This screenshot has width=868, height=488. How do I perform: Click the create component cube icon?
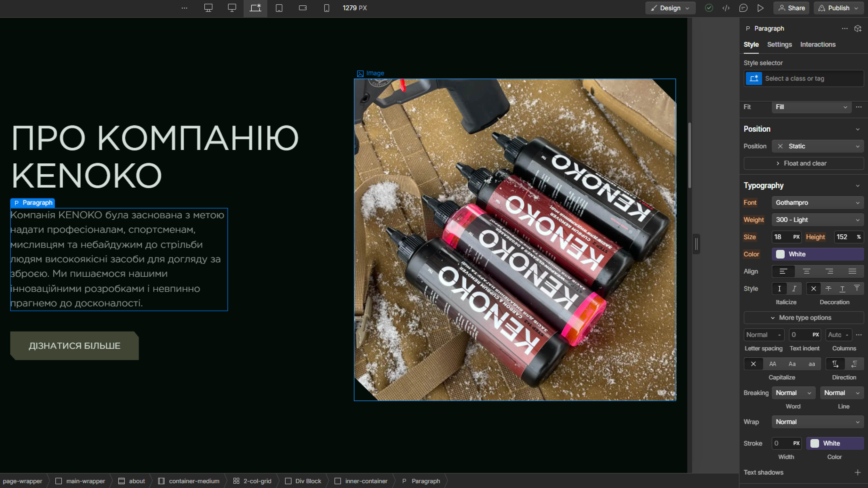[858, 29]
